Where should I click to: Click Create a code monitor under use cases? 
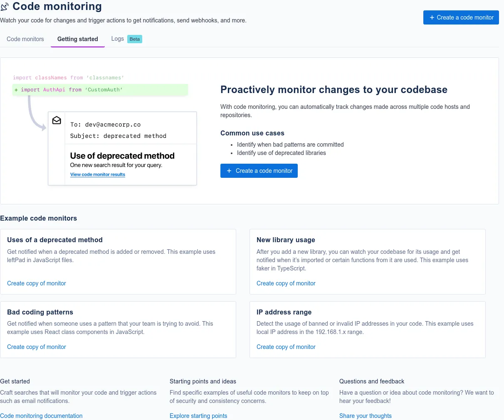click(x=259, y=171)
